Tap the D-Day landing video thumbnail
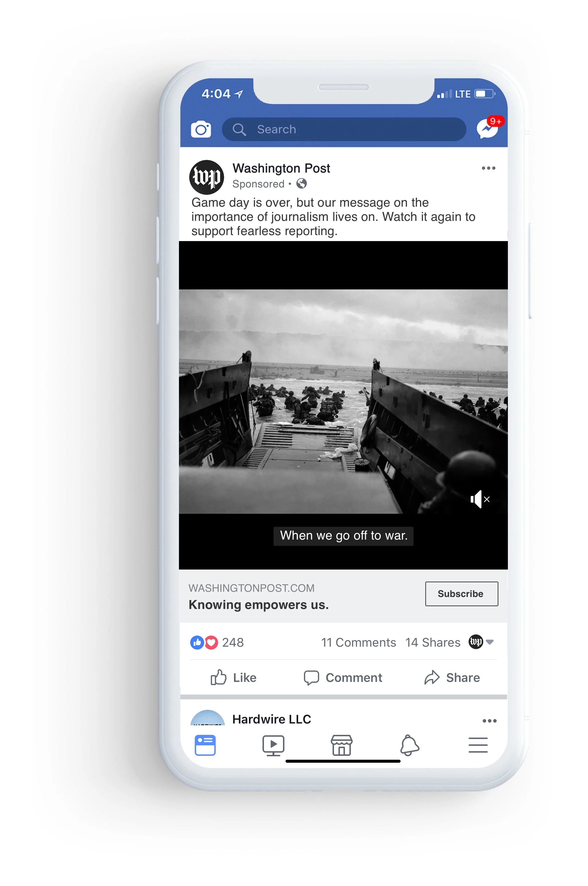The width and height of the screenshot is (588, 886). (x=343, y=401)
